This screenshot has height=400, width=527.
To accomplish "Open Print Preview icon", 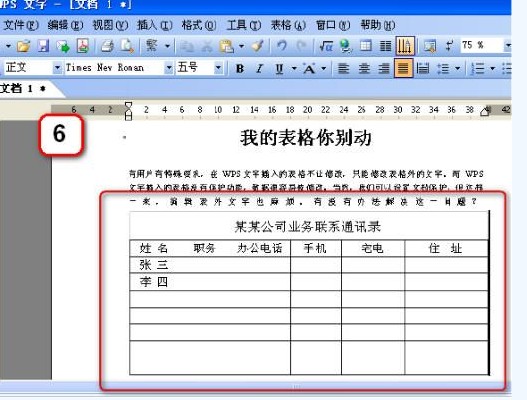I will point(127,46).
